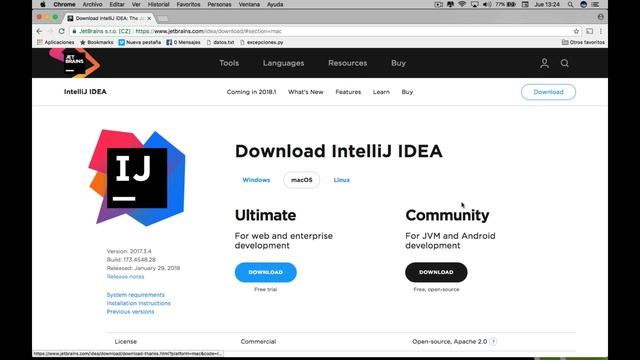640x360 pixels.
Task: Click the AirPlay display icon
Action: click(474, 4)
